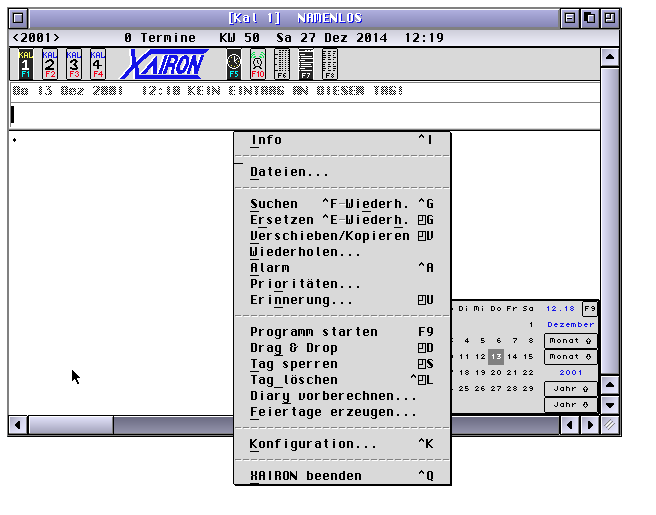Viewport: 656px width, 515px height.
Task: Select day 13 in mini calendar
Action: click(496, 357)
